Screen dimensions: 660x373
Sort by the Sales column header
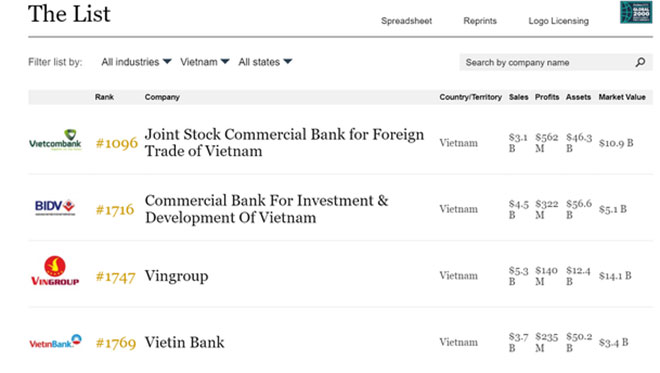(518, 97)
